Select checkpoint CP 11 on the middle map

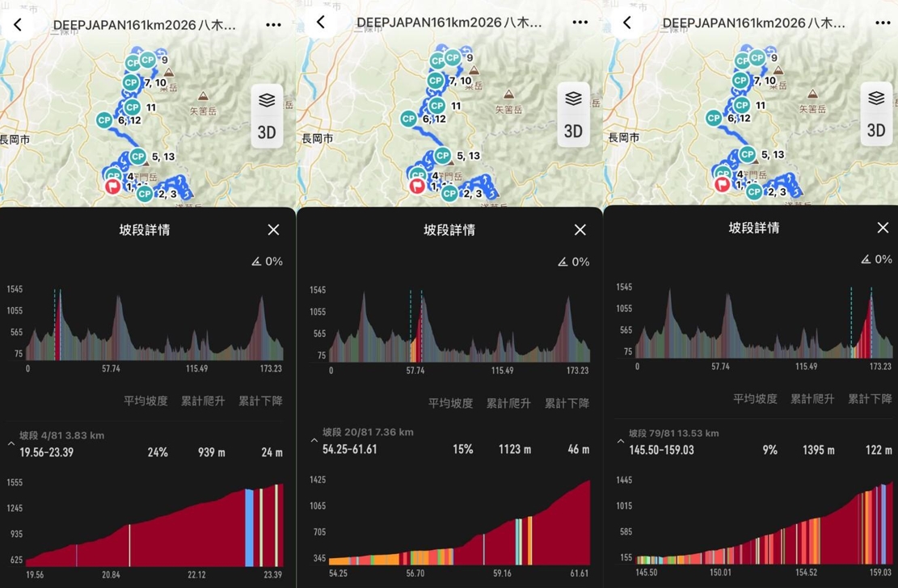point(437,105)
